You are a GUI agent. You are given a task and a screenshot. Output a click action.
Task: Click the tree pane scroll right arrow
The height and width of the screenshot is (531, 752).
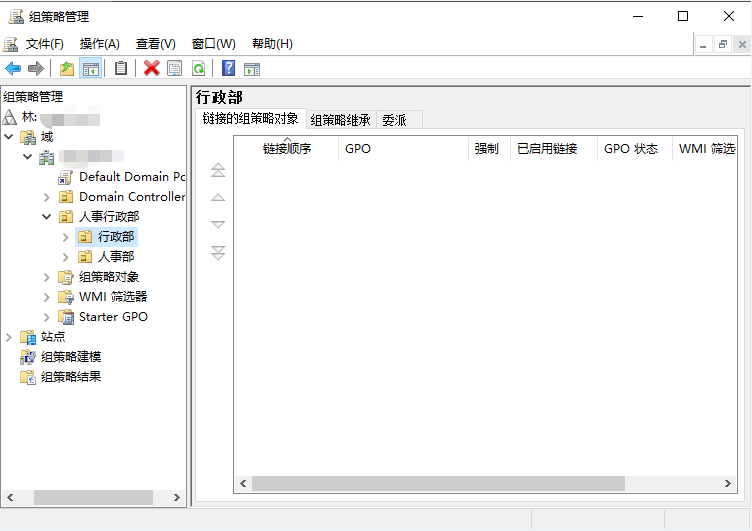(x=176, y=497)
